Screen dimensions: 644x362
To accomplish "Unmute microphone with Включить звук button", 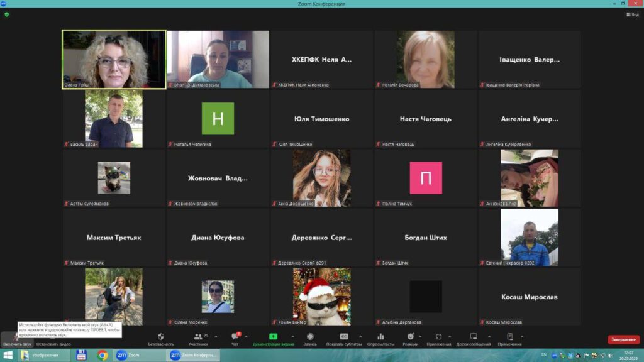I will click(x=16, y=339).
